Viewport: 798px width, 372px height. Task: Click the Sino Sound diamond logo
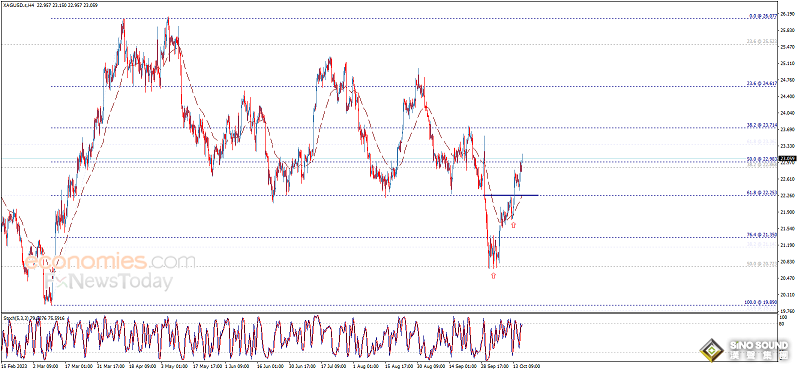tap(712, 351)
